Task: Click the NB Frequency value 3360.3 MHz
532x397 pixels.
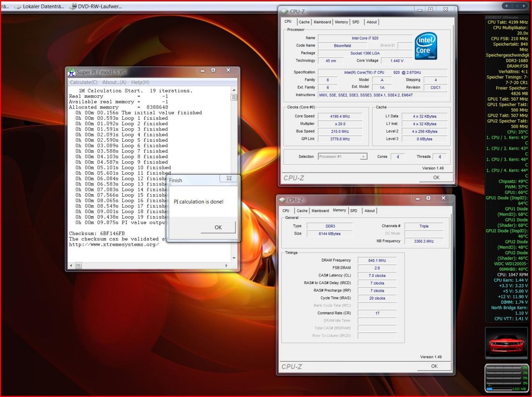Action: pos(424,241)
